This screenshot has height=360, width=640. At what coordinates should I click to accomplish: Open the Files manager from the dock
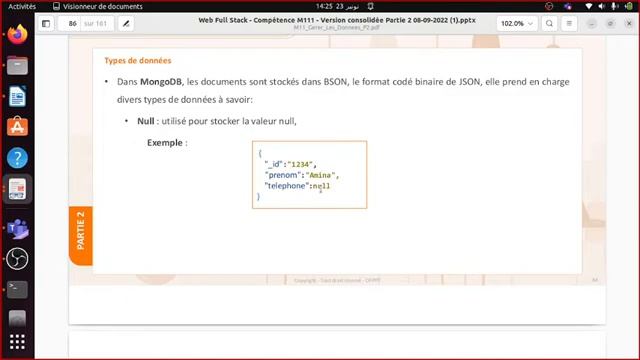tap(17, 65)
